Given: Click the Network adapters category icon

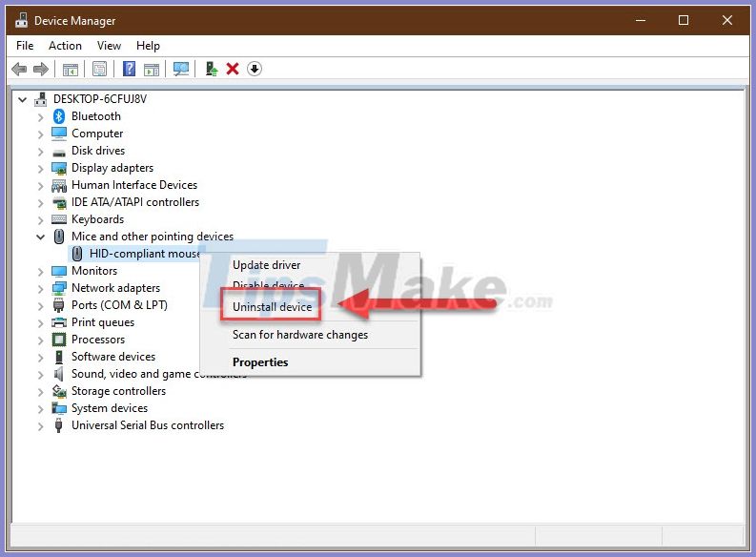Looking at the screenshot, I should [x=59, y=288].
